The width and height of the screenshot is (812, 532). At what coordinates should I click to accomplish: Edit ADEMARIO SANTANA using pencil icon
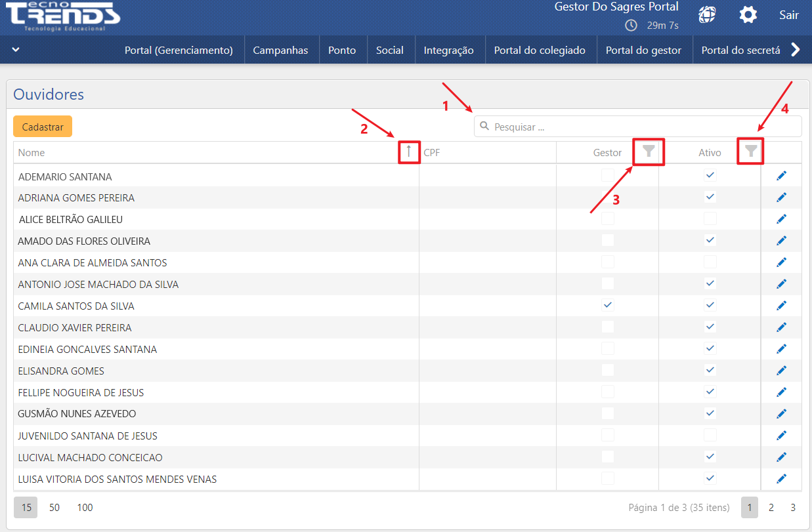(x=781, y=176)
